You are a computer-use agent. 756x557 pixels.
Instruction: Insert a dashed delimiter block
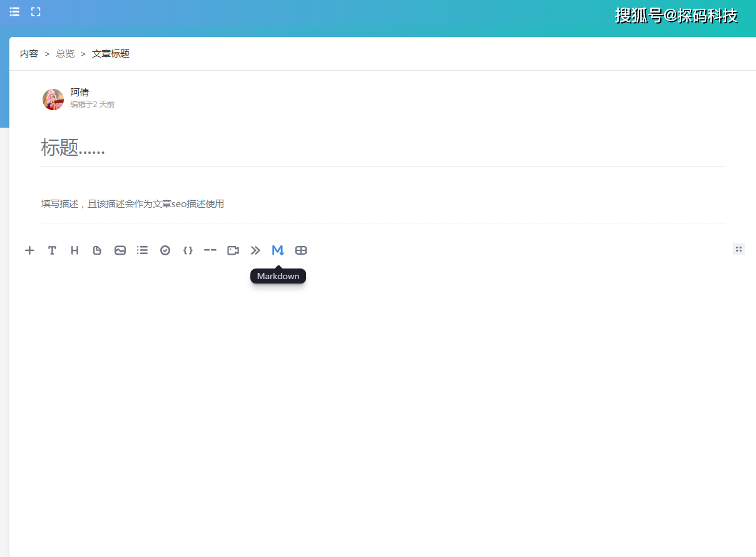coord(210,250)
